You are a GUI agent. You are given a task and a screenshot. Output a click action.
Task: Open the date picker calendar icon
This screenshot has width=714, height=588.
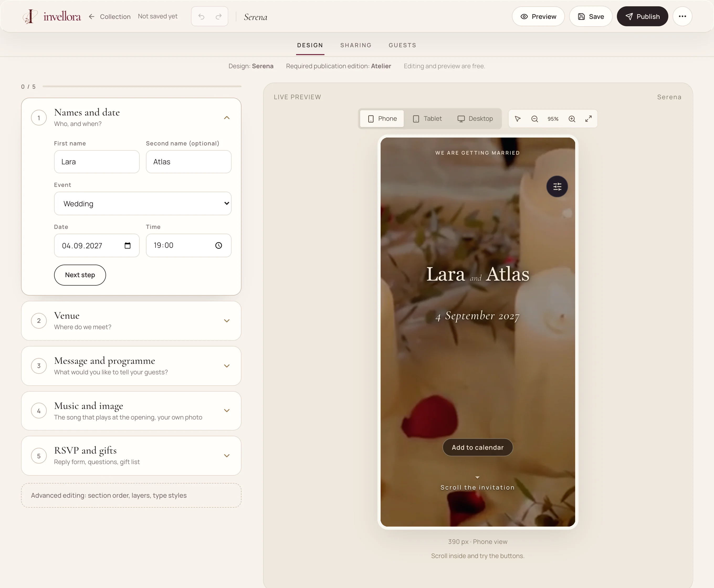127,245
